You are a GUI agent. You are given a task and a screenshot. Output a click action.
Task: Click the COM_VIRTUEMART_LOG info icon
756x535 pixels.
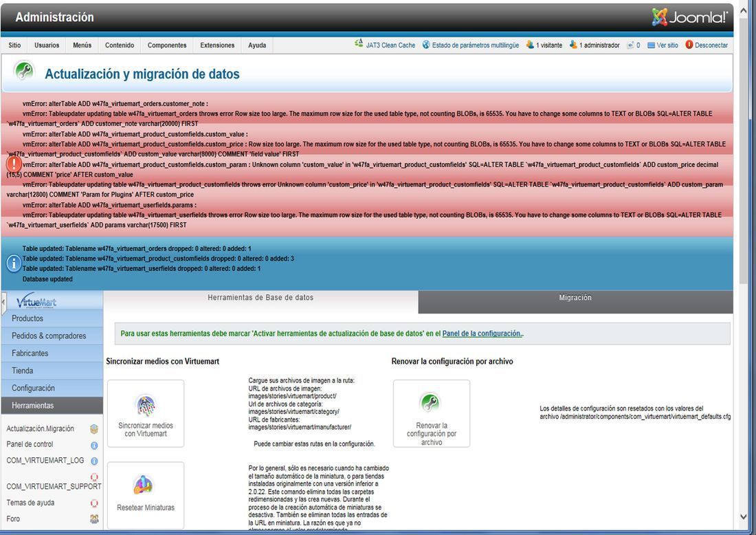pyautogui.click(x=94, y=461)
